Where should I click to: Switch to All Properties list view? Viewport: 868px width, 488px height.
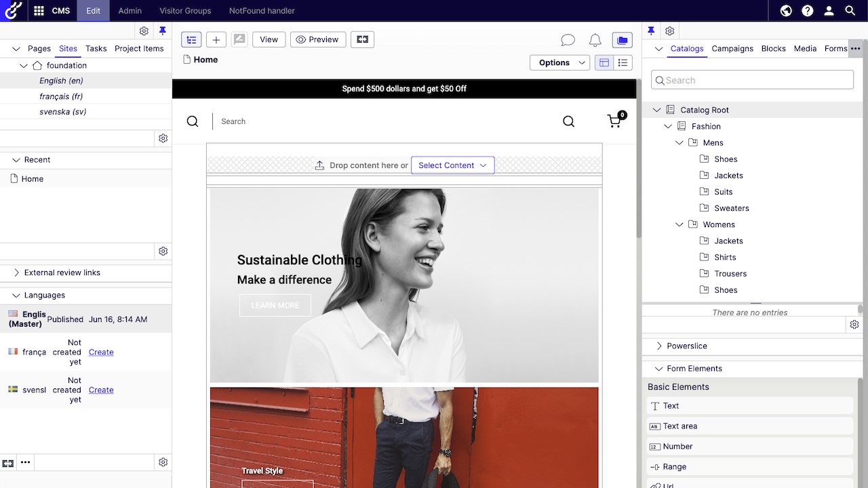[x=623, y=63]
